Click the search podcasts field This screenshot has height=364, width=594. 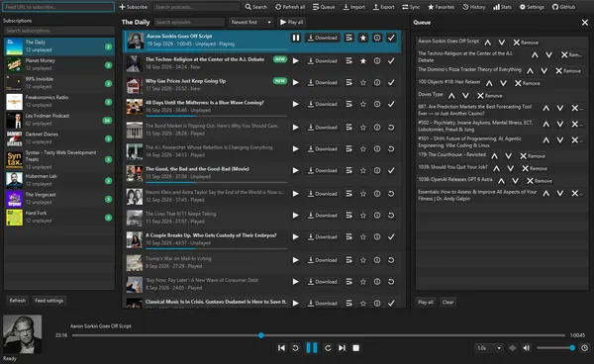click(196, 7)
